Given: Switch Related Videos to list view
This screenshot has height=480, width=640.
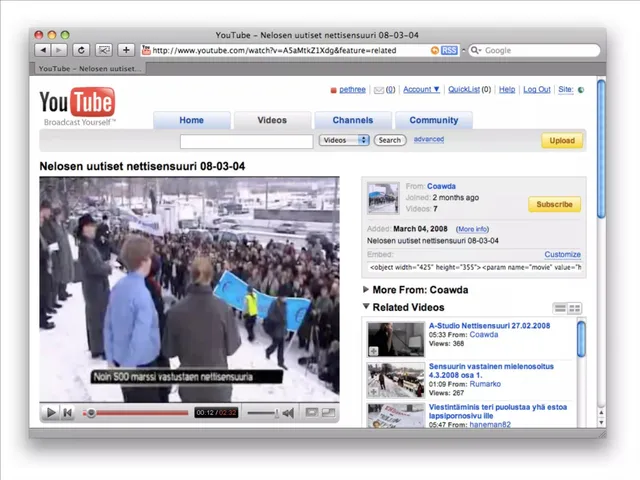Looking at the screenshot, I should pos(560,308).
